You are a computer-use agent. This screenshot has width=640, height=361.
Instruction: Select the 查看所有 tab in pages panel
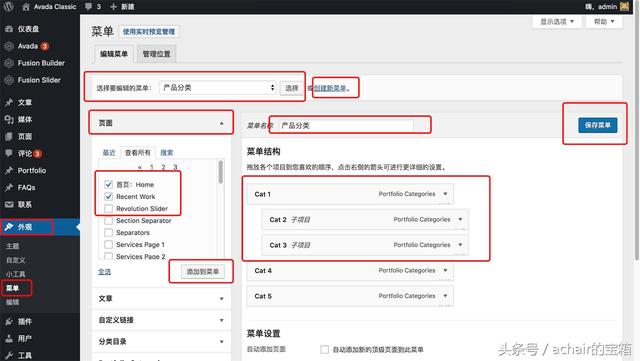[138, 153]
